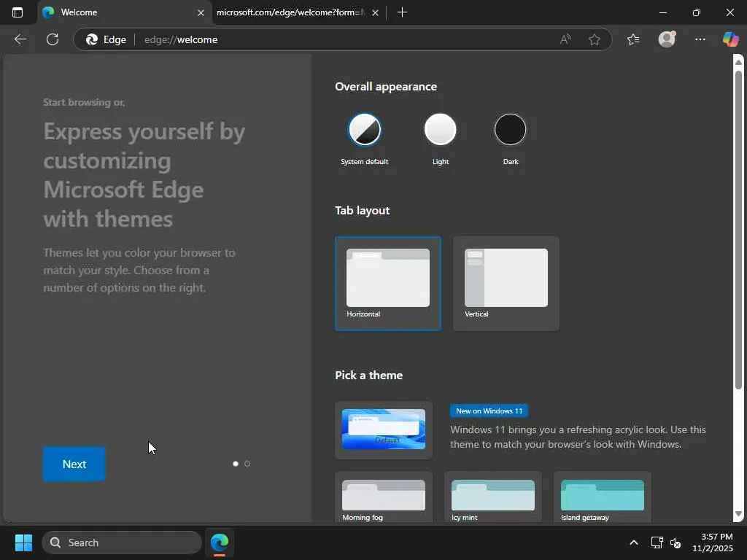This screenshot has height=560, width=747.
Task: Open the network status tray icon
Action: click(x=657, y=542)
